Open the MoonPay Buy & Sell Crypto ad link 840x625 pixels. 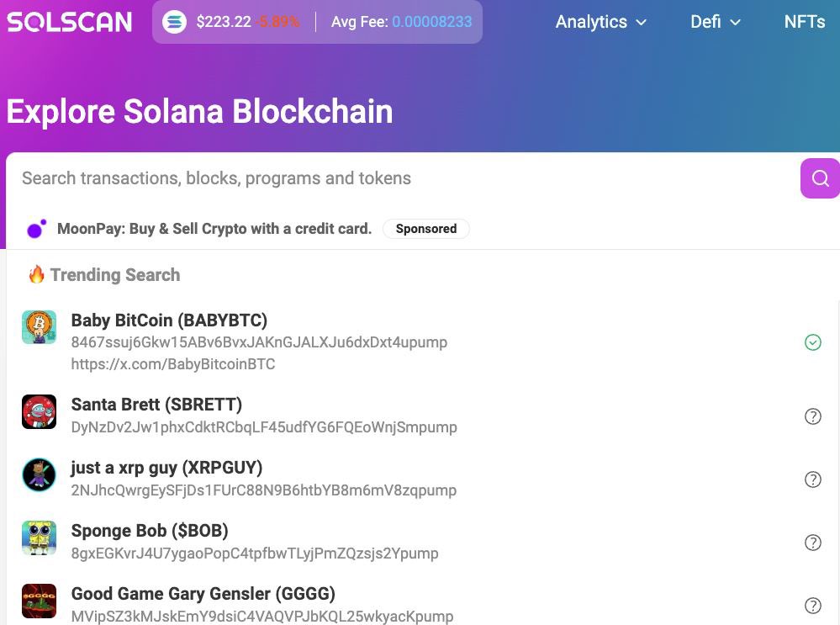coord(214,229)
